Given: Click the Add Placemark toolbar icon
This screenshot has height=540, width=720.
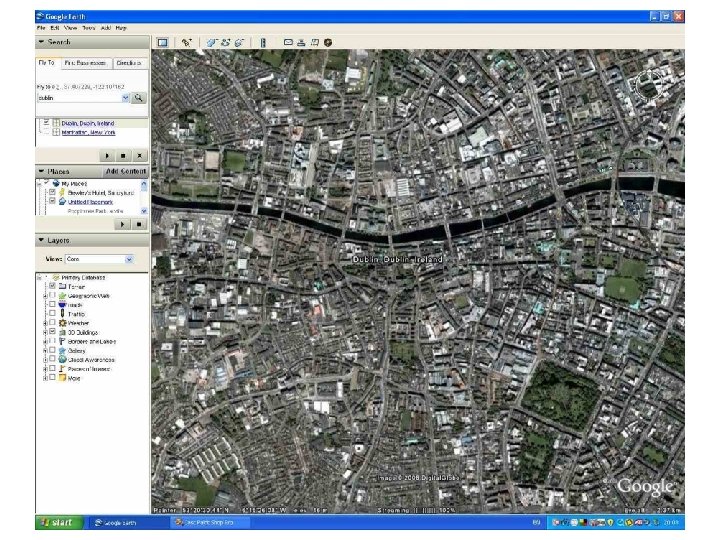Looking at the screenshot, I should 186,43.
